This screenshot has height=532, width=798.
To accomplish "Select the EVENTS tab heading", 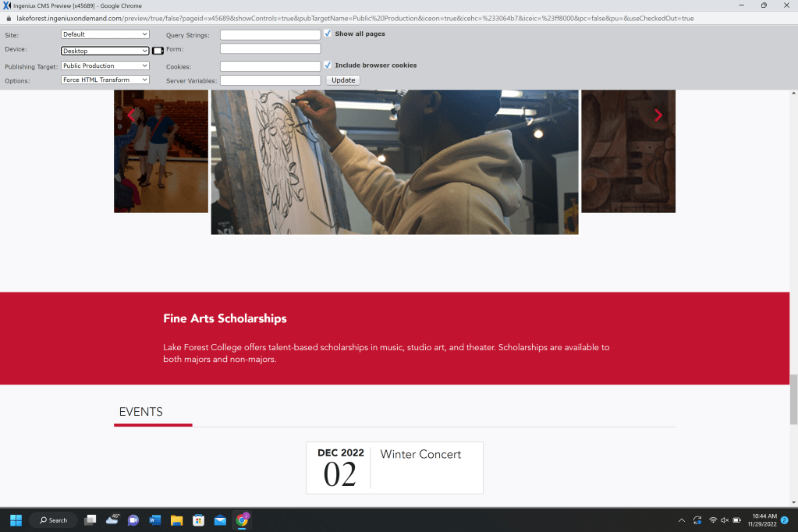I will (x=141, y=412).
